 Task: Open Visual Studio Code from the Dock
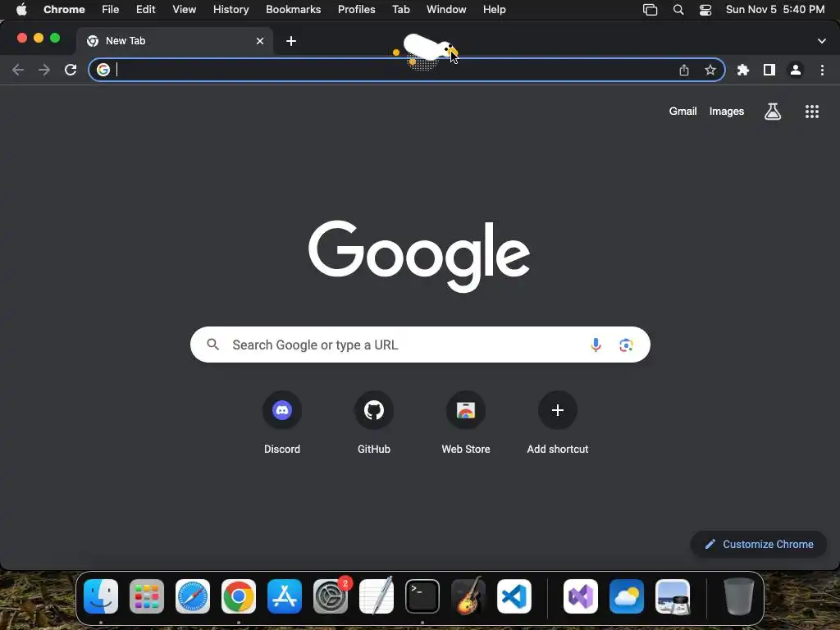coord(514,596)
